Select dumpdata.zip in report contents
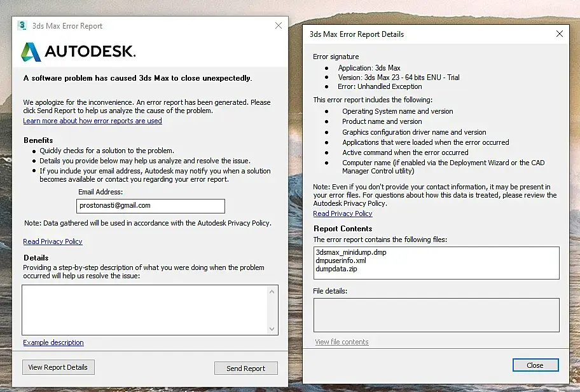The image size is (580, 392). (x=336, y=269)
